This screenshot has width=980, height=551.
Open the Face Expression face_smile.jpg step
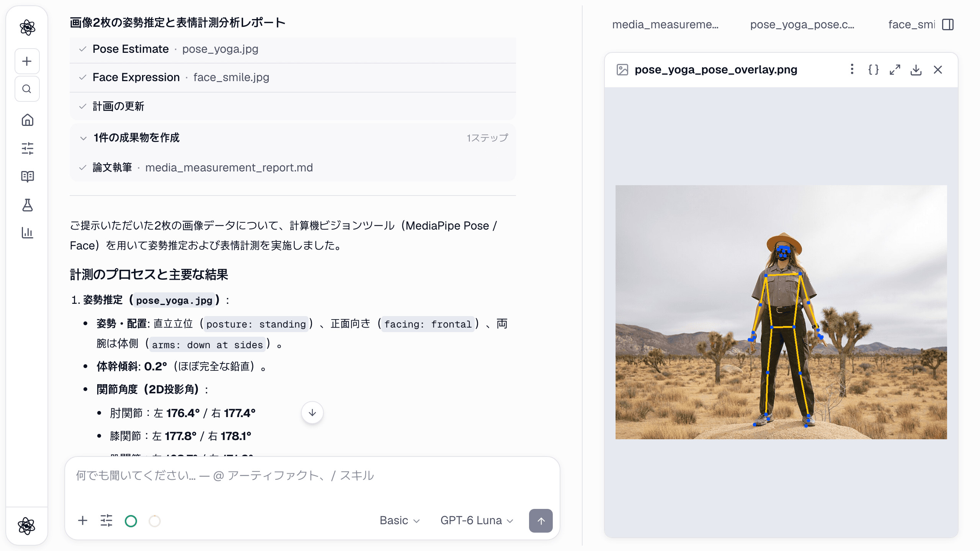coord(293,77)
